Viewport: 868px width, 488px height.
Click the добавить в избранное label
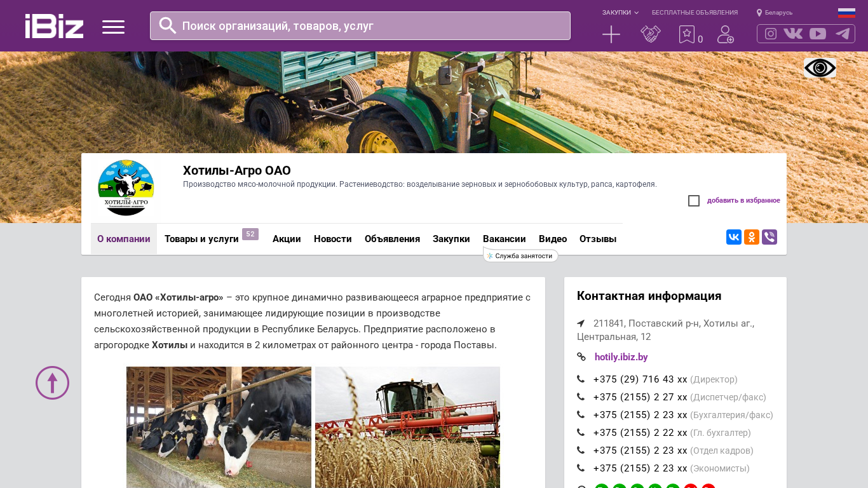(743, 201)
